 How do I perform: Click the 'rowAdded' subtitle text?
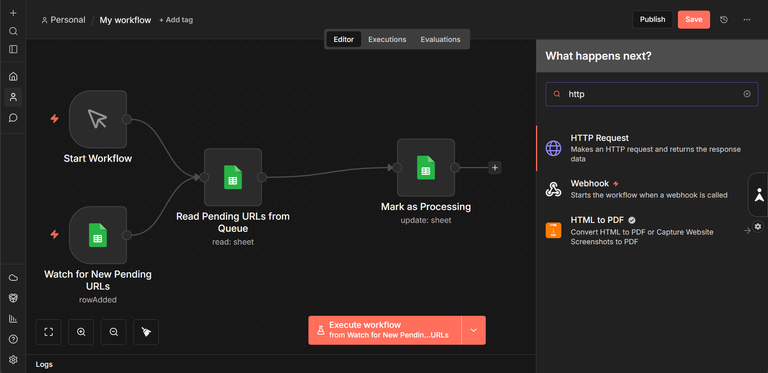98,300
